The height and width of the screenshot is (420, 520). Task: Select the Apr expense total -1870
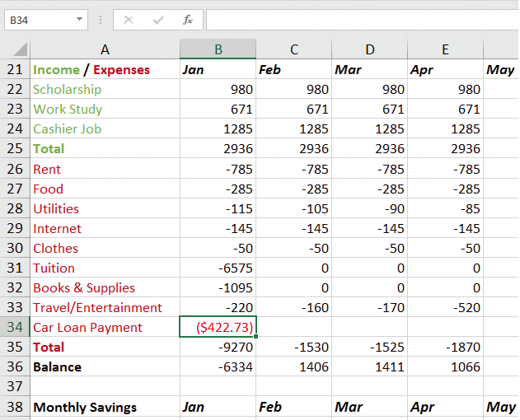tap(445, 347)
